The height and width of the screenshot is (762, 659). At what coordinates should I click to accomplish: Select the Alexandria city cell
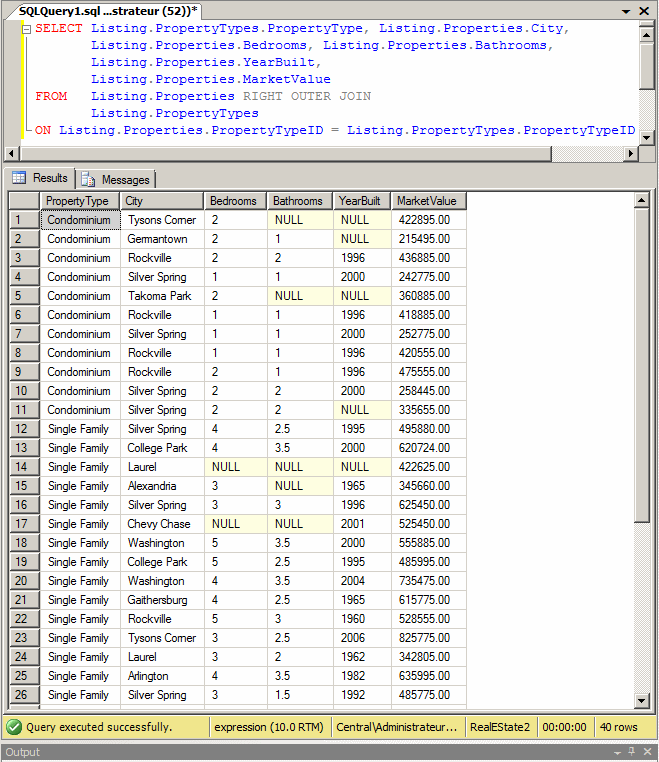tap(162, 485)
